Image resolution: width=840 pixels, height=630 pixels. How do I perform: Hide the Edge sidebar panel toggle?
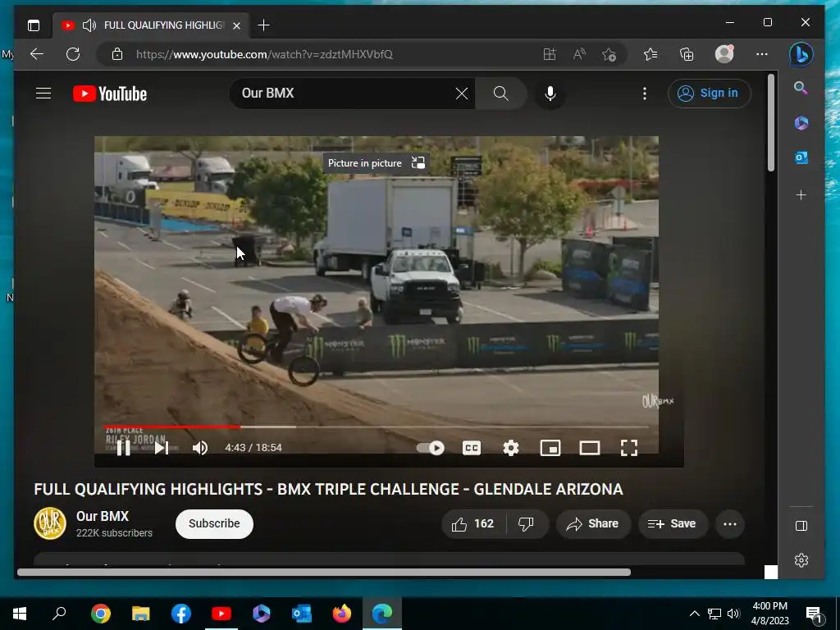coord(801,526)
